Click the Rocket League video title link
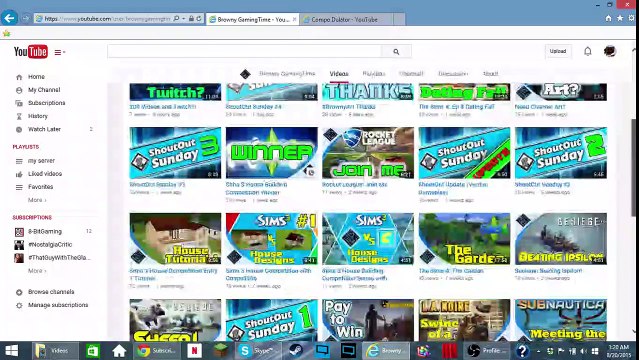The image size is (639, 360). coord(355,185)
